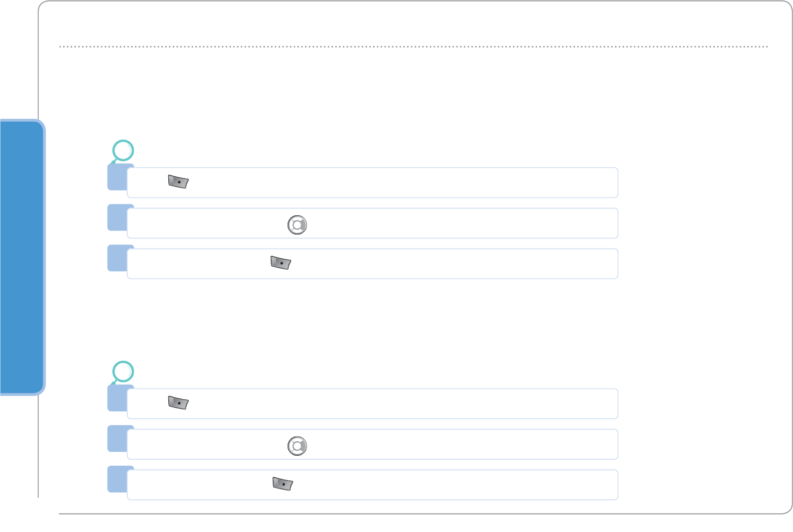Click the blue number tab of the lower procedure's second step
The height and width of the screenshot is (532, 793).
coord(117,439)
